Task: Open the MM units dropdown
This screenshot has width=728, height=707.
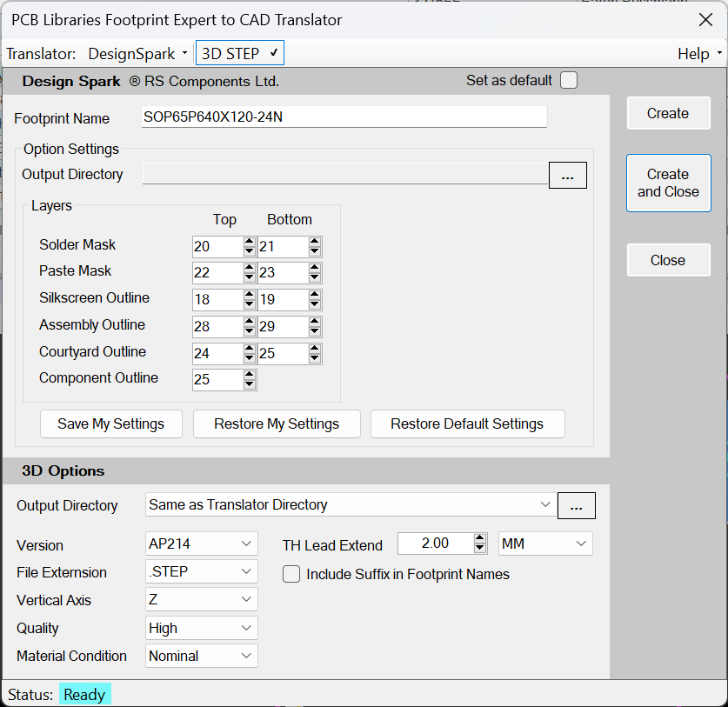Action: pos(545,544)
